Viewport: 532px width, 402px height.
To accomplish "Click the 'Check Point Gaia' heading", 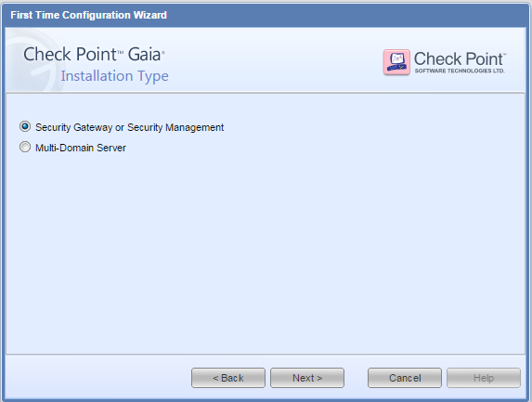I will click(94, 54).
